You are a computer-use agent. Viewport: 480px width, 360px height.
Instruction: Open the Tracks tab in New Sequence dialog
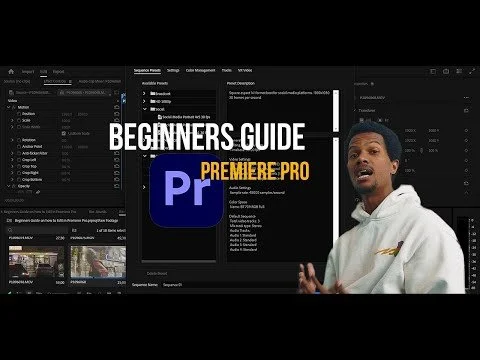[227, 70]
